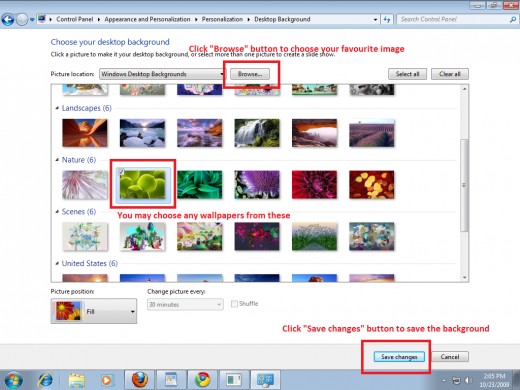Screen dimensions: 520x390
Task: Toggle the Shuffle checkbox
Action: pos(234,304)
